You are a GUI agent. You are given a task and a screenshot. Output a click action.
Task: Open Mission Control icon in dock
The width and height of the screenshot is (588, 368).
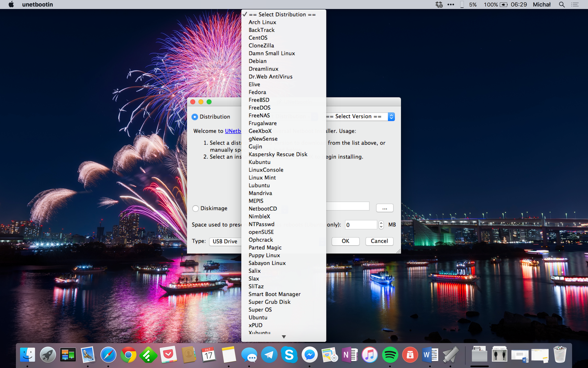tap(68, 355)
